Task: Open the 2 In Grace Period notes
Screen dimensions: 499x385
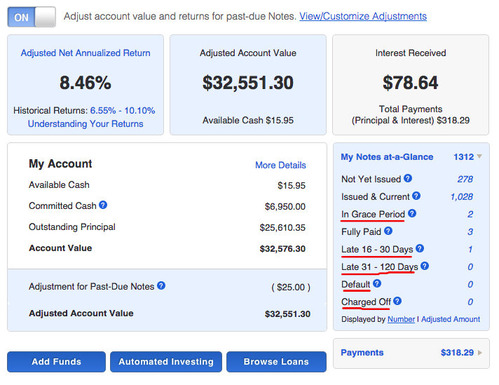Action: [470, 214]
